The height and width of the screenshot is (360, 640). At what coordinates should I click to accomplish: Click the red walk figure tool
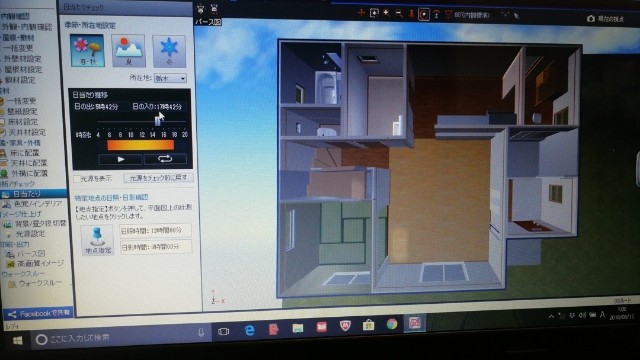coord(411,14)
